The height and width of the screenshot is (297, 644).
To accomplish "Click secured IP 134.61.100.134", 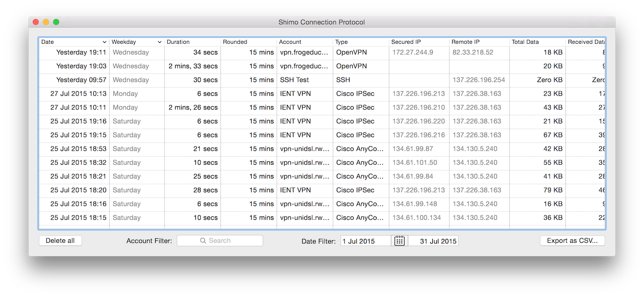I will [x=416, y=218].
